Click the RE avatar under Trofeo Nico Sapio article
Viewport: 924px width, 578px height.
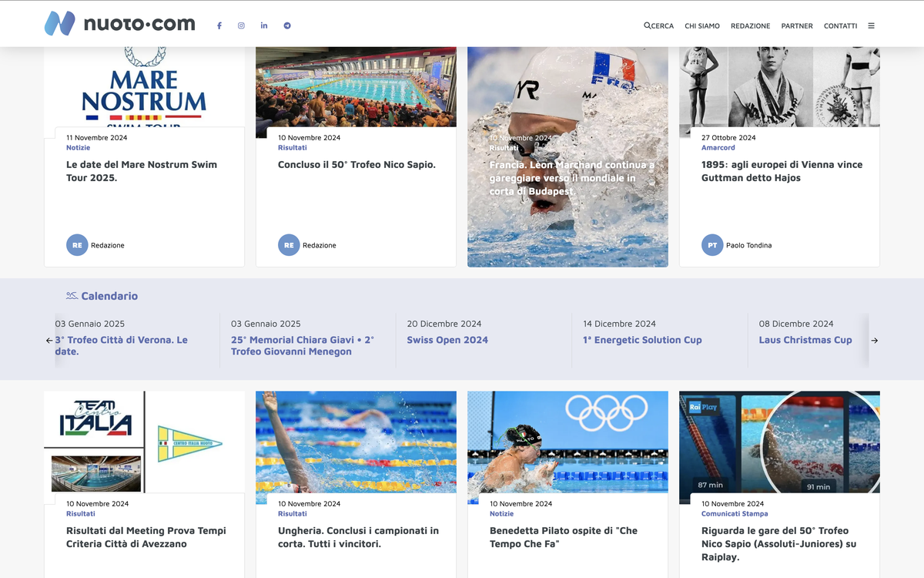click(x=289, y=245)
